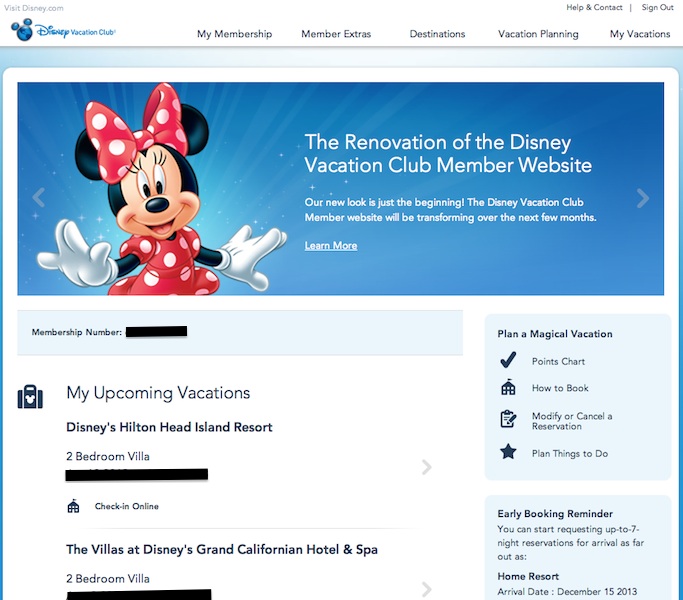Open Disney's Hilton Head Island Resort heading
683x600 pixels.
click(x=169, y=427)
